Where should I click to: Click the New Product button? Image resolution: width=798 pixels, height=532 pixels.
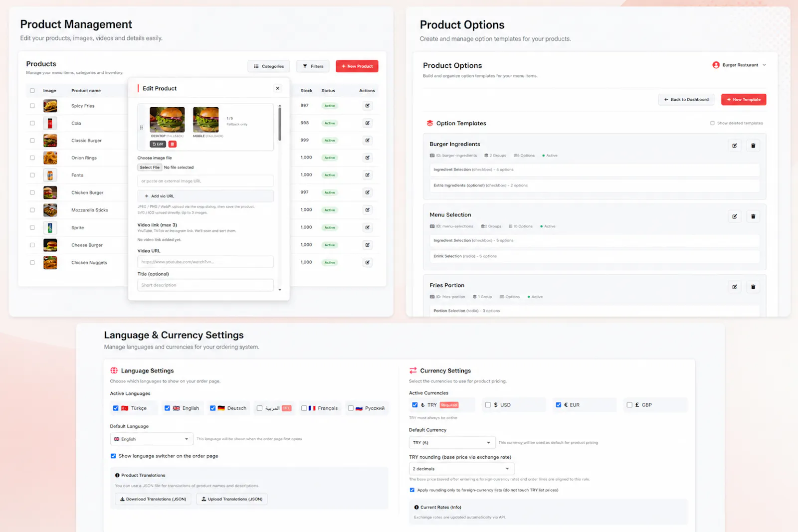[357, 66]
